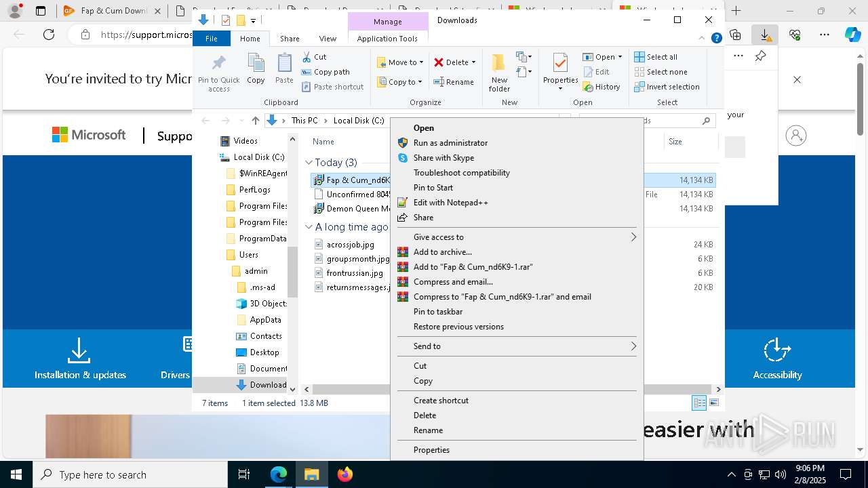
Task: Choose Properties at context menu bottom
Action: coord(515,450)
